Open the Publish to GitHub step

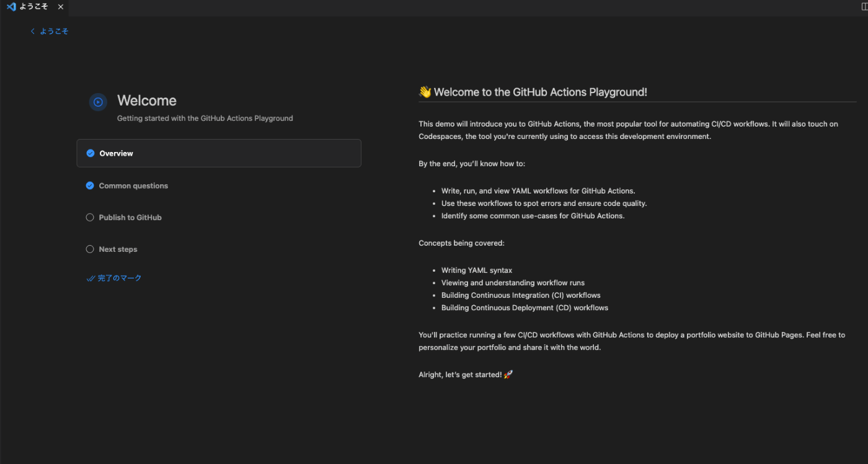[x=219, y=217]
